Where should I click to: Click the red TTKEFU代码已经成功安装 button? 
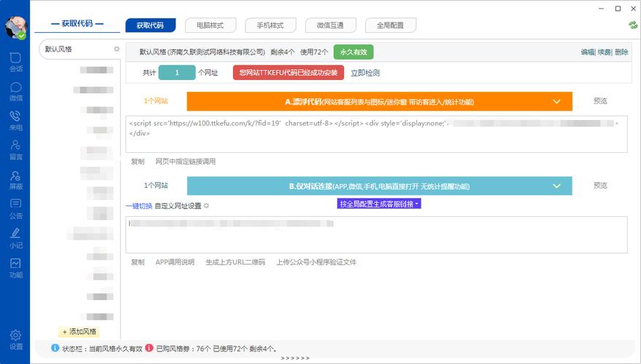pos(288,73)
